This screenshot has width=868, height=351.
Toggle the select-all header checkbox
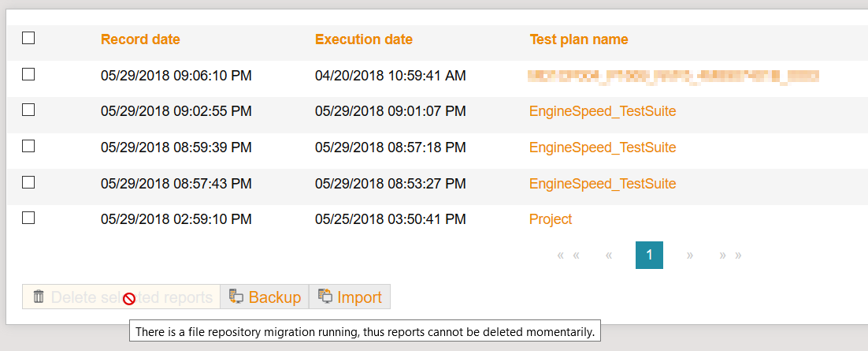[28, 38]
